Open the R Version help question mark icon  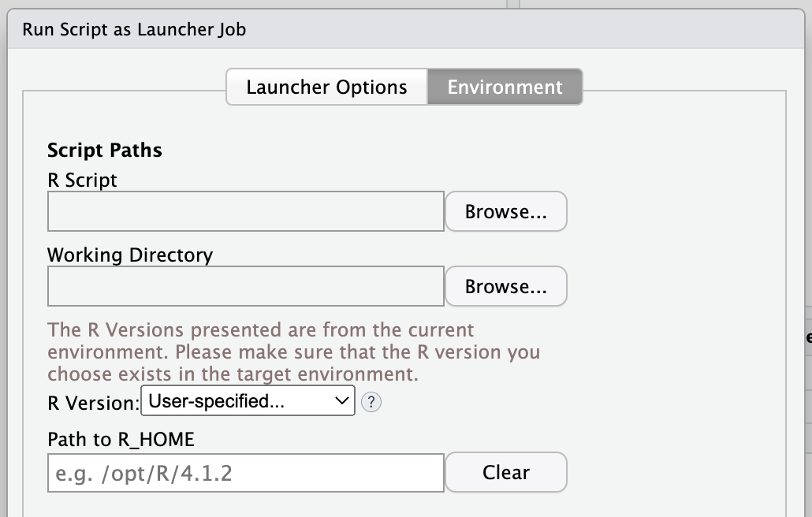click(x=371, y=402)
